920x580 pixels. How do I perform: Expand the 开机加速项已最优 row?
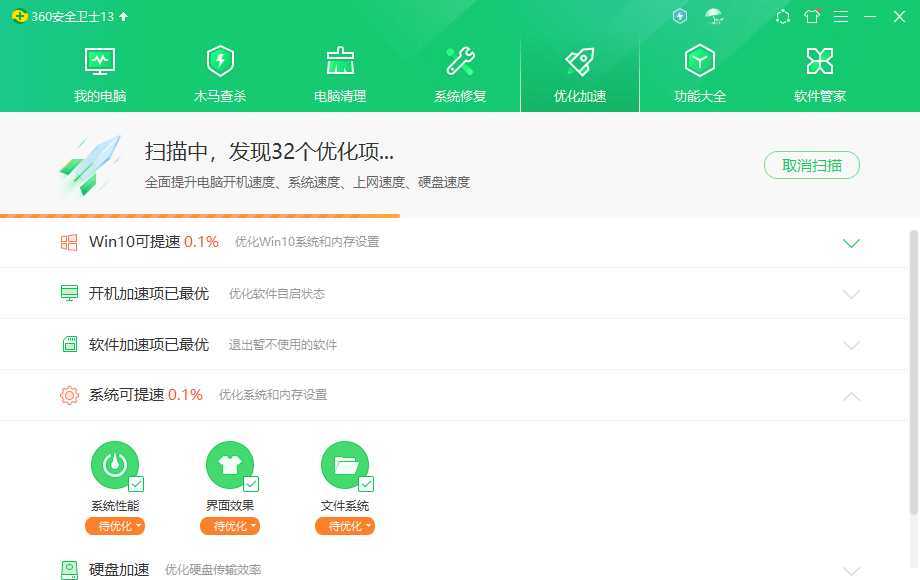point(851,293)
